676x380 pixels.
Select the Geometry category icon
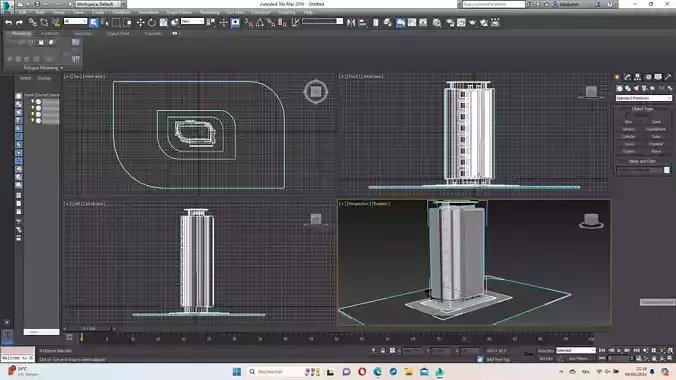[x=620, y=88]
